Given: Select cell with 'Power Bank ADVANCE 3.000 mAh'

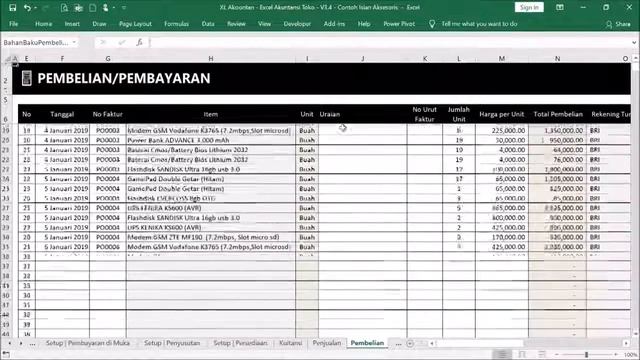Looking at the screenshot, I should click(211, 140).
